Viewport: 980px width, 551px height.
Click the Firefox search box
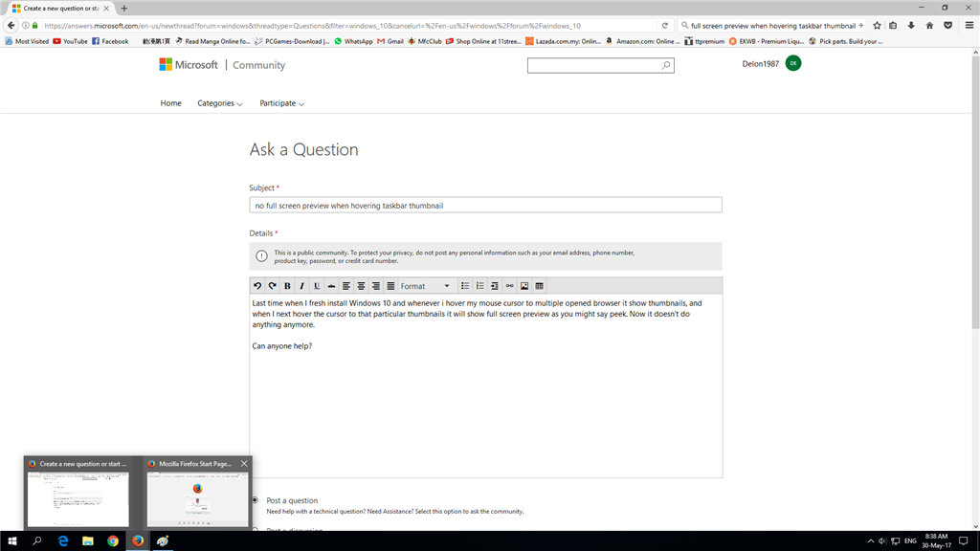click(x=772, y=26)
